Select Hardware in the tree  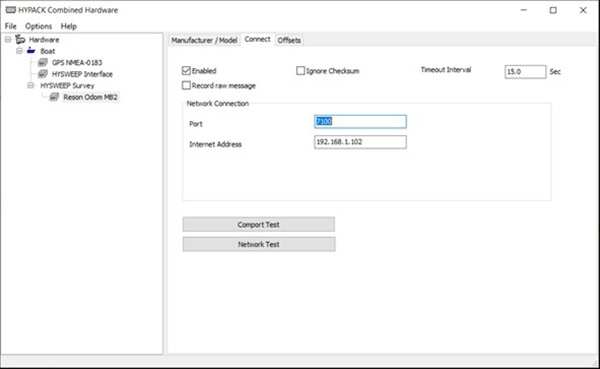(x=44, y=39)
